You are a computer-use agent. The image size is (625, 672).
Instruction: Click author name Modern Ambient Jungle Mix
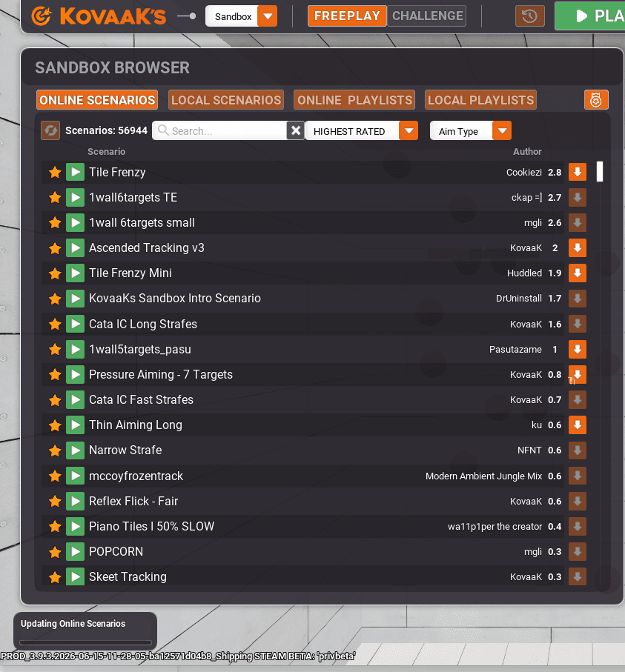(x=484, y=476)
